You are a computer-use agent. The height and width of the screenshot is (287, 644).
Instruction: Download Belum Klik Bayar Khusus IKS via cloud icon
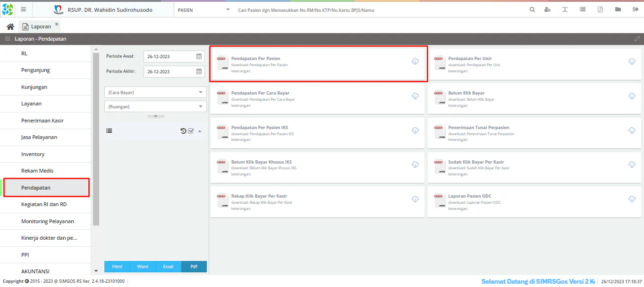(415, 165)
